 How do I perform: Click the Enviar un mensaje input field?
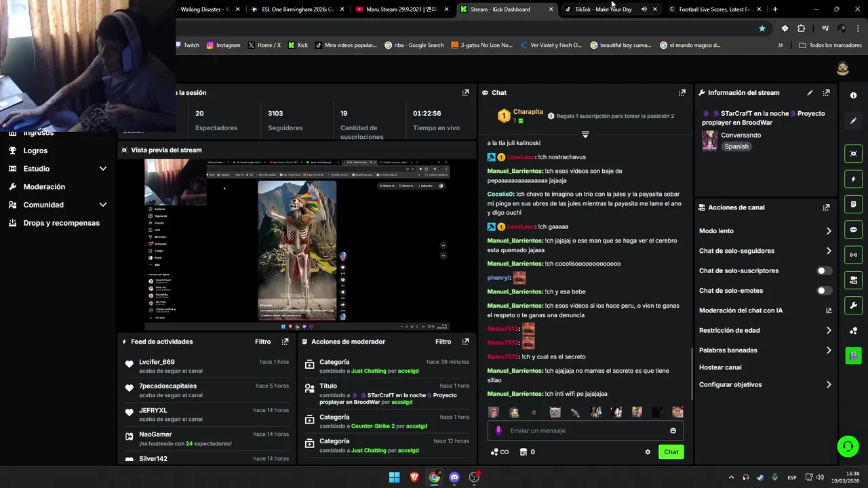[585, 430]
